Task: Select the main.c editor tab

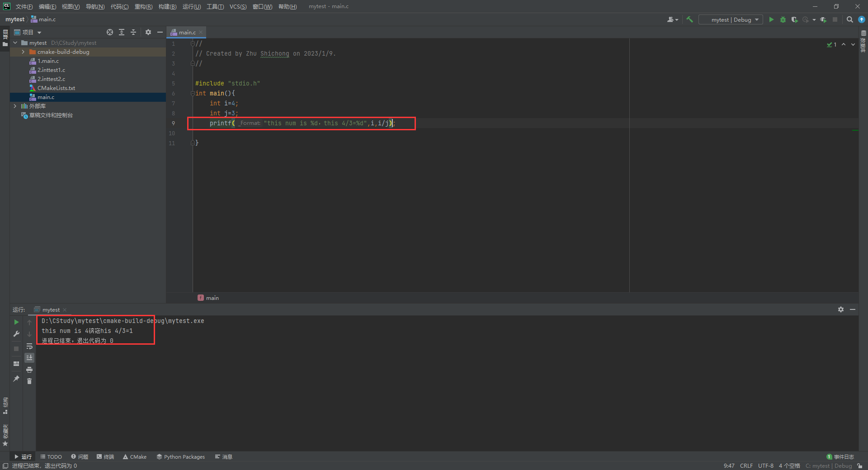Action: 187,32
